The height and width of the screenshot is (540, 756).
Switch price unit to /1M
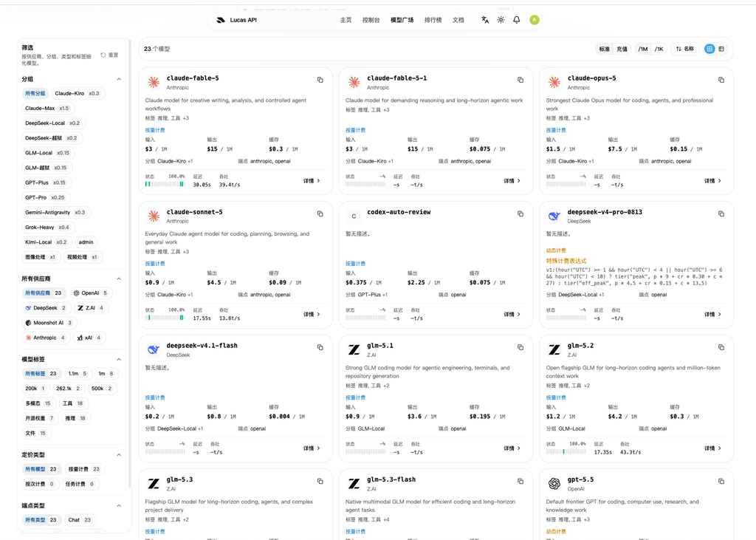[643, 49]
